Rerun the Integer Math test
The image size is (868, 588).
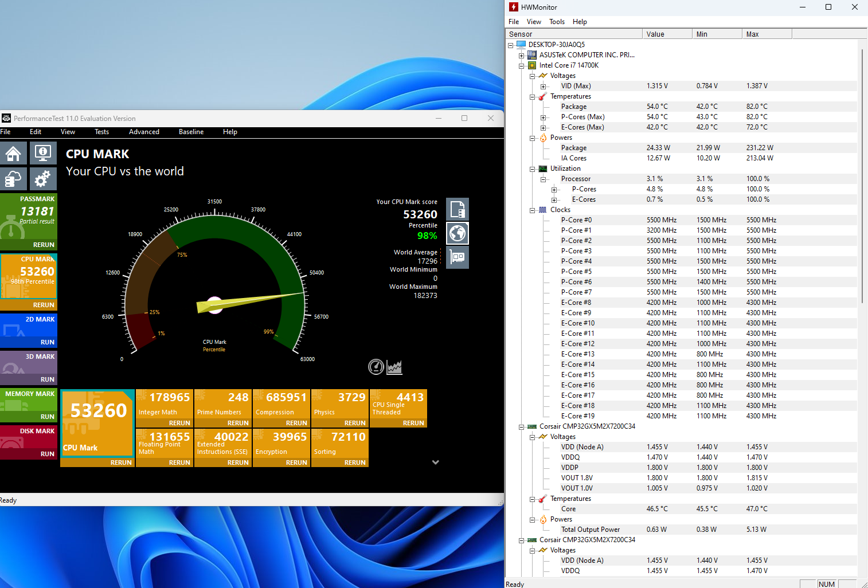click(x=179, y=423)
